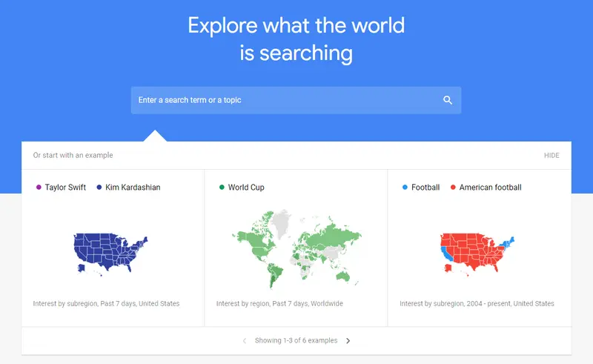Click the dark blue Kim Kardashian dot
The height and width of the screenshot is (364, 593).
[99, 188]
